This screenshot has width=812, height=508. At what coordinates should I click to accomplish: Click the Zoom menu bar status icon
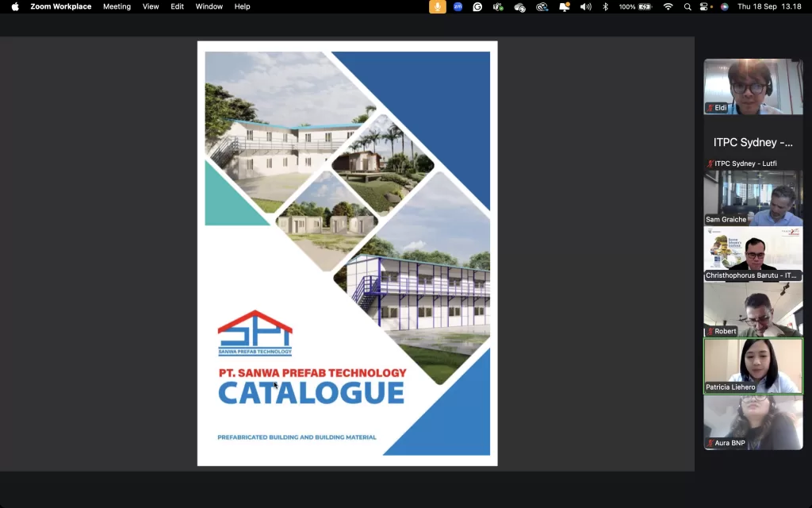458,6
